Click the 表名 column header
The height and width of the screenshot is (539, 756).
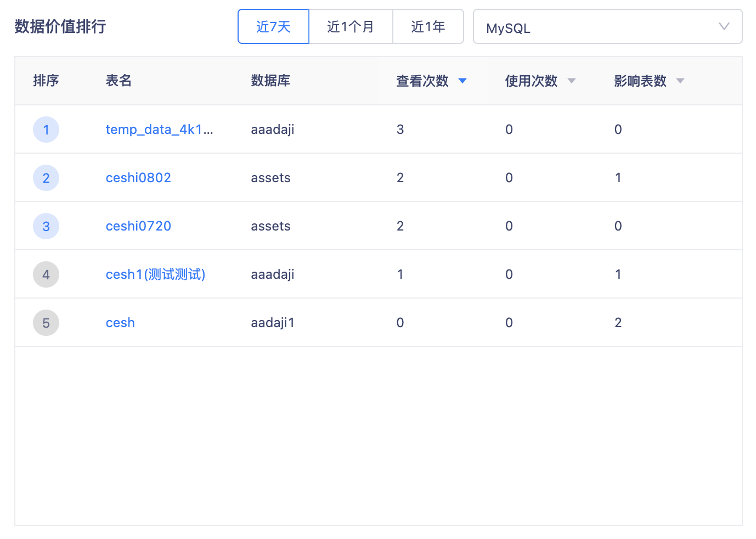click(119, 81)
